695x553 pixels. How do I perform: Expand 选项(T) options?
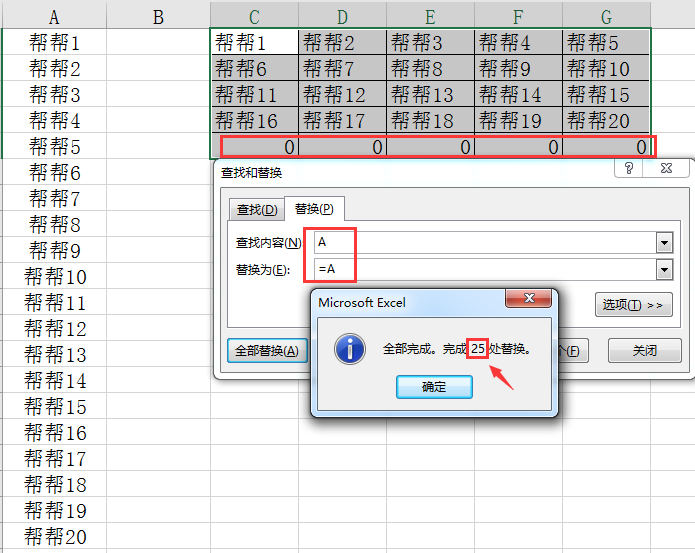633,305
